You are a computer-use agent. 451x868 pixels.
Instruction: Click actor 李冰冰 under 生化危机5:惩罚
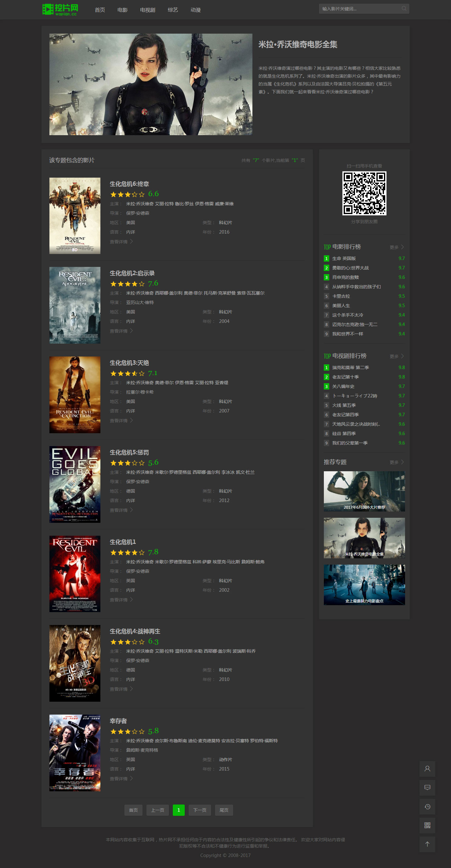(x=228, y=473)
